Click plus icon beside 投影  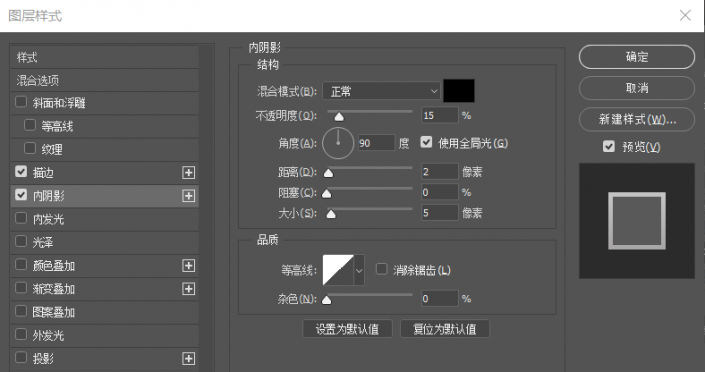tap(188, 359)
